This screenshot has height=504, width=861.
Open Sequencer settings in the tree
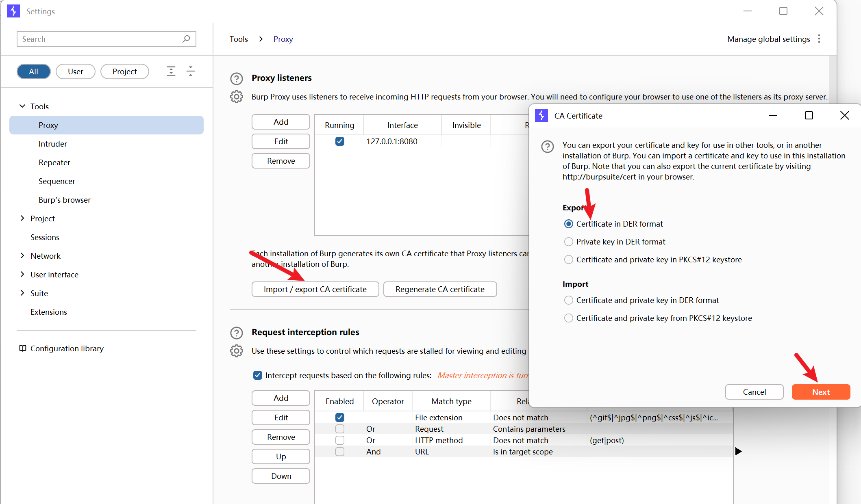point(57,181)
